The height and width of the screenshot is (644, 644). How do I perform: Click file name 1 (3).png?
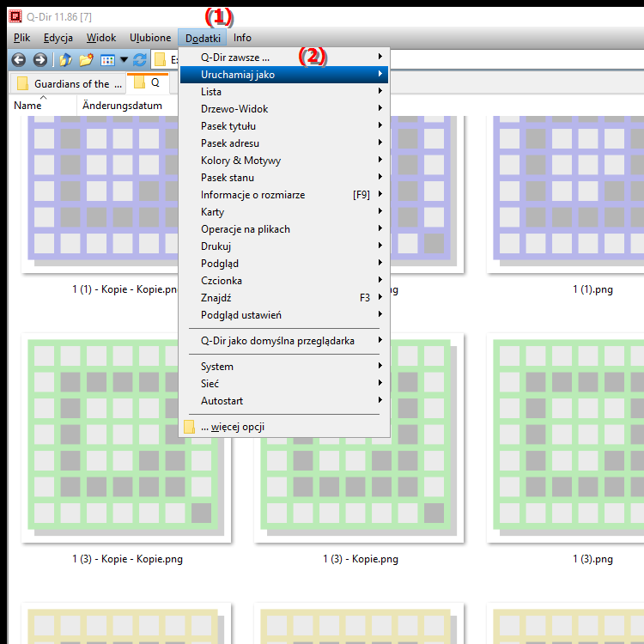pos(592,559)
